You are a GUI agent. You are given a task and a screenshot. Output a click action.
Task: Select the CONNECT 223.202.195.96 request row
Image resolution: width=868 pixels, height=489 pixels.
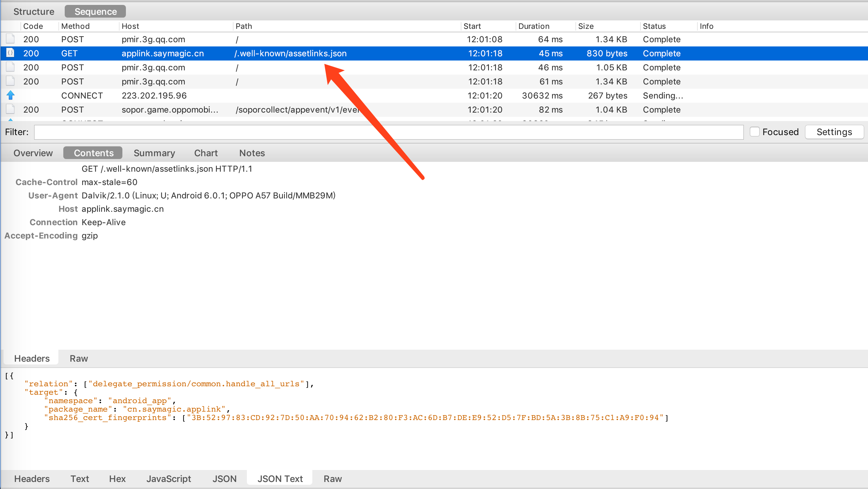coord(154,96)
